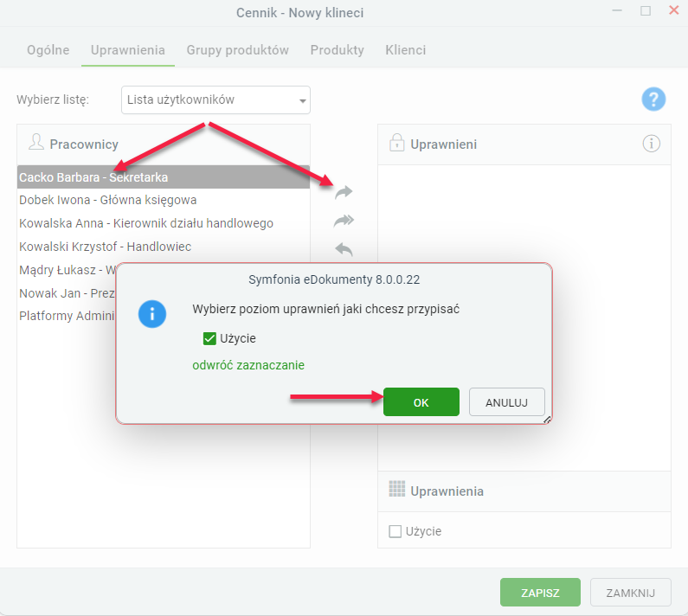Click the dialog resize grip icon

[x=547, y=420]
